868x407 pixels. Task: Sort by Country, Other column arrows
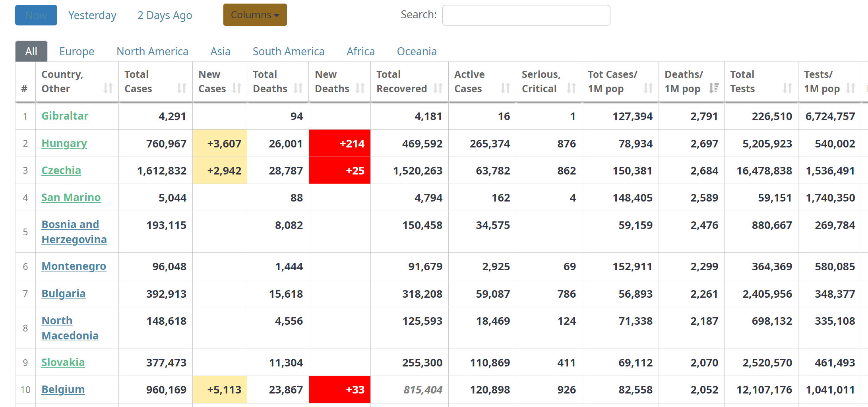click(x=108, y=88)
